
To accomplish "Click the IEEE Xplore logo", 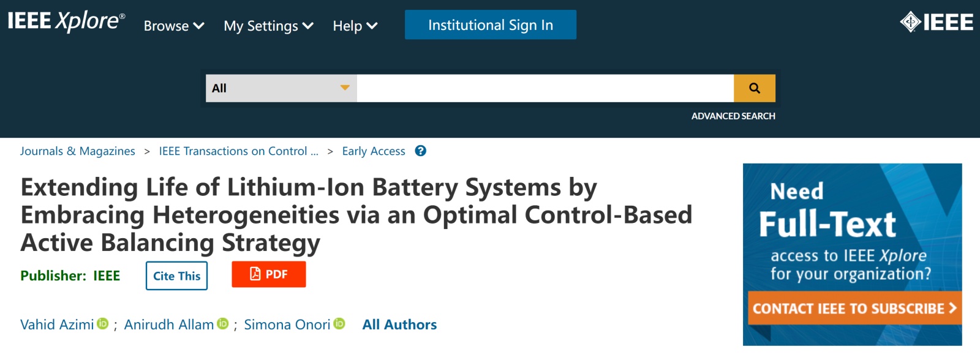I will 66,21.
